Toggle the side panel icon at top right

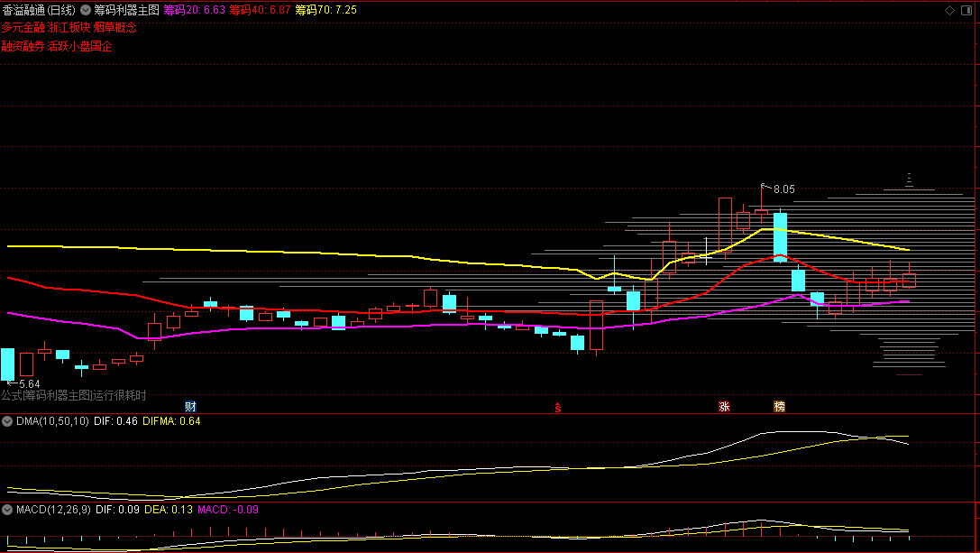[x=966, y=10]
